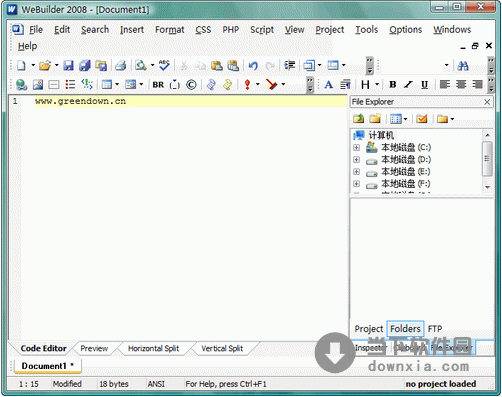
Task: Expand the 本地磁盘 (D:) drive
Action: pos(356,160)
